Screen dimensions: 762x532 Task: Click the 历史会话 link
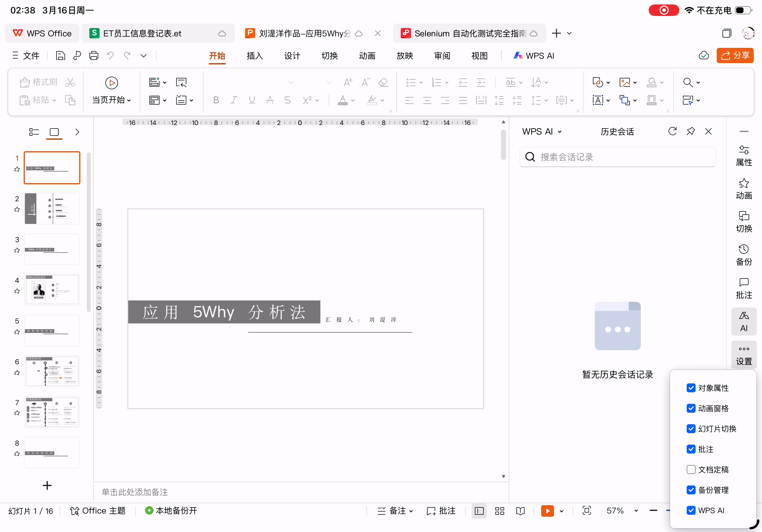pyautogui.click(x=617, y=132)
